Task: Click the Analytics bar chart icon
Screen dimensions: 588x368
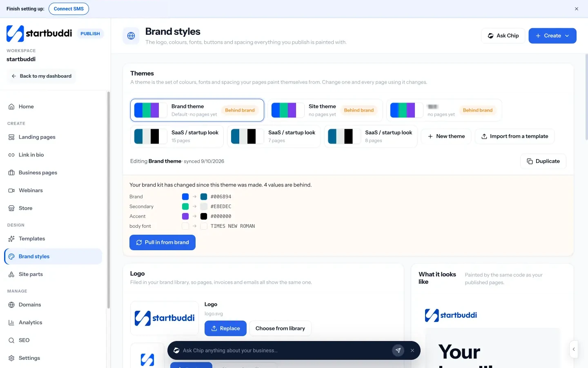Action: 11,323
